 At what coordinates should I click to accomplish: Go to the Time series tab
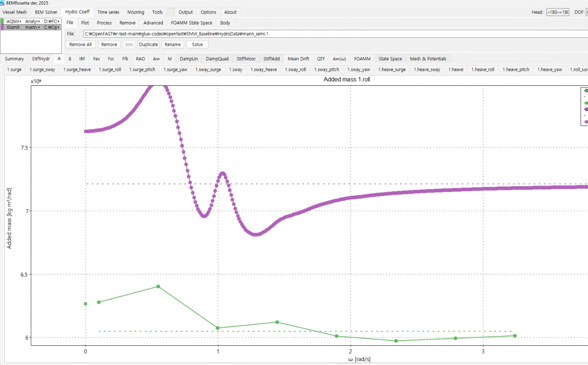click(108, 12)
